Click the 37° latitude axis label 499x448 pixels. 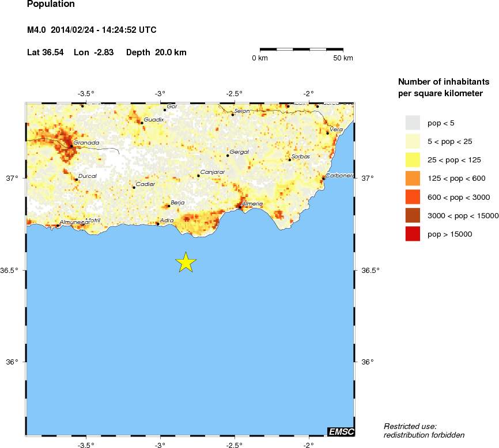point(13,177)
